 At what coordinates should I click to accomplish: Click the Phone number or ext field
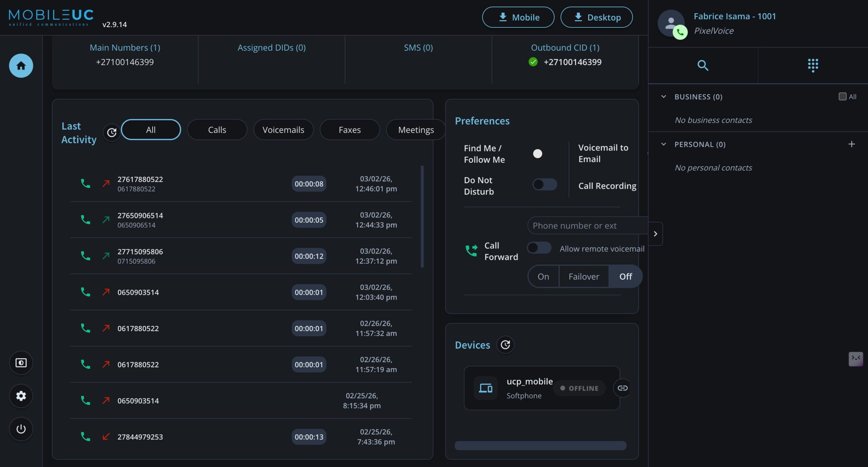click(587, 226)
